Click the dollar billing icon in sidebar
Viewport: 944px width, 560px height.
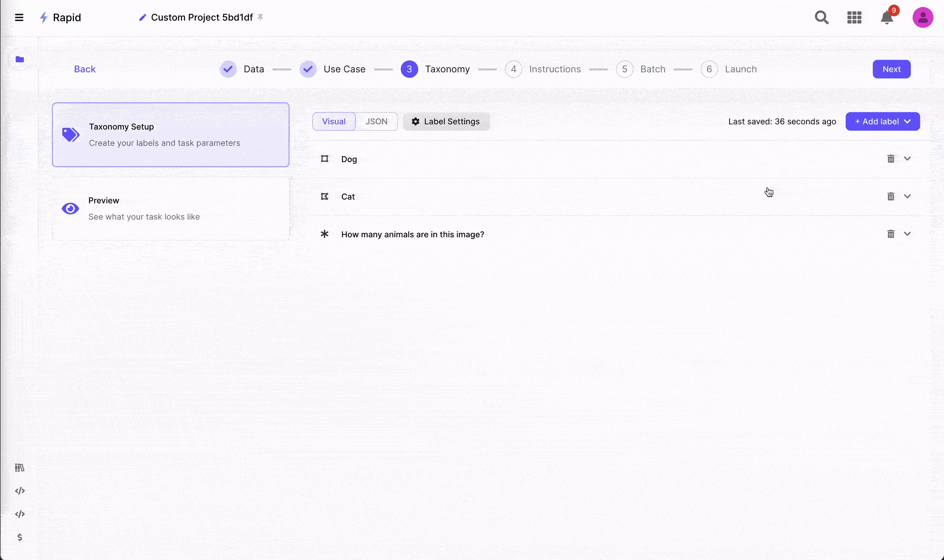pos(20,537)
